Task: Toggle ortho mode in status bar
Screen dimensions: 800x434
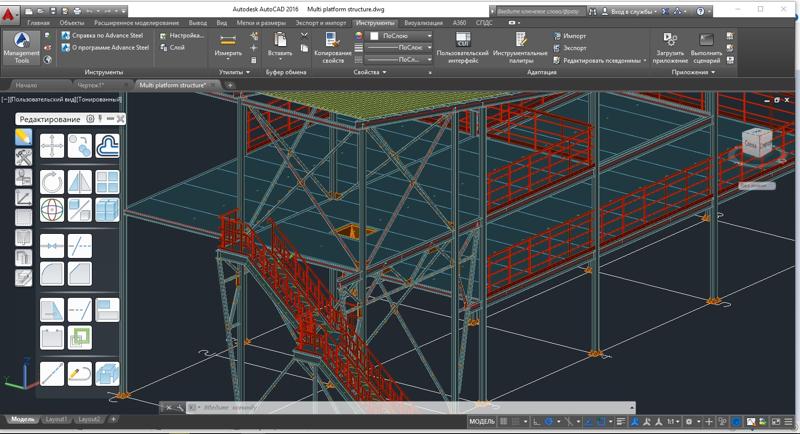Action: (536, 421)
